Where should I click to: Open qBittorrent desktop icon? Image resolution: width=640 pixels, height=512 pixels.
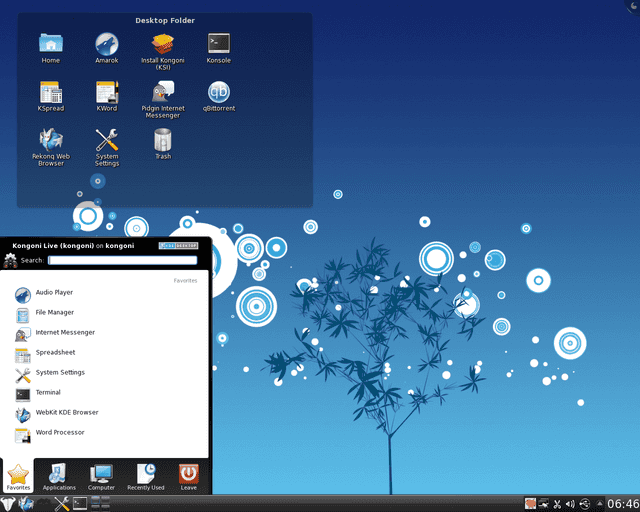[x=219, y=96]
